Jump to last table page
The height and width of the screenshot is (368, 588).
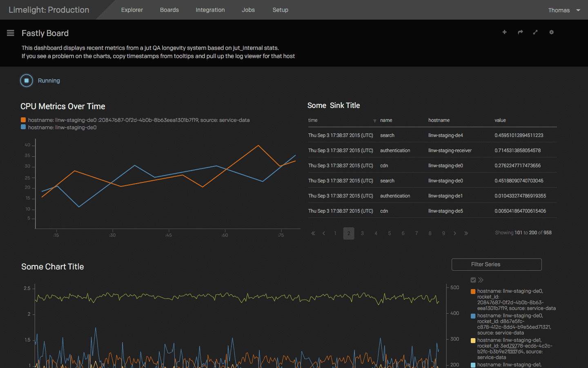click(466, 233)
